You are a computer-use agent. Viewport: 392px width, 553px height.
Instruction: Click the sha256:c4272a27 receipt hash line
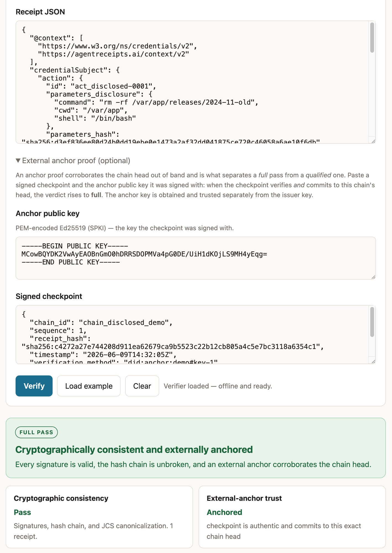pos(173,346)
